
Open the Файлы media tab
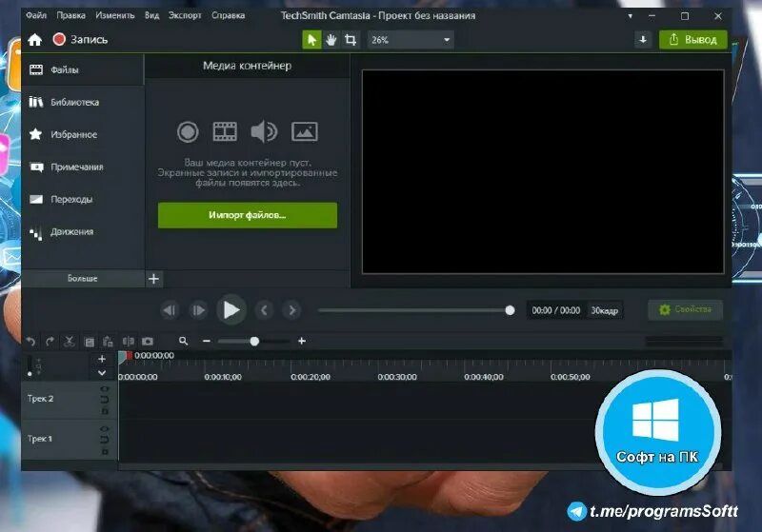pos(83,69)
